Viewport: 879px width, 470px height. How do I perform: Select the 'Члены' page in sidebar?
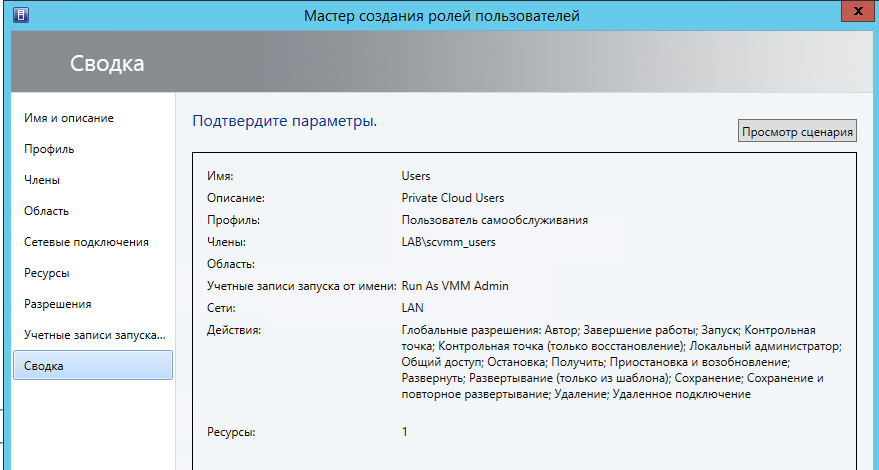click(42, 180)
